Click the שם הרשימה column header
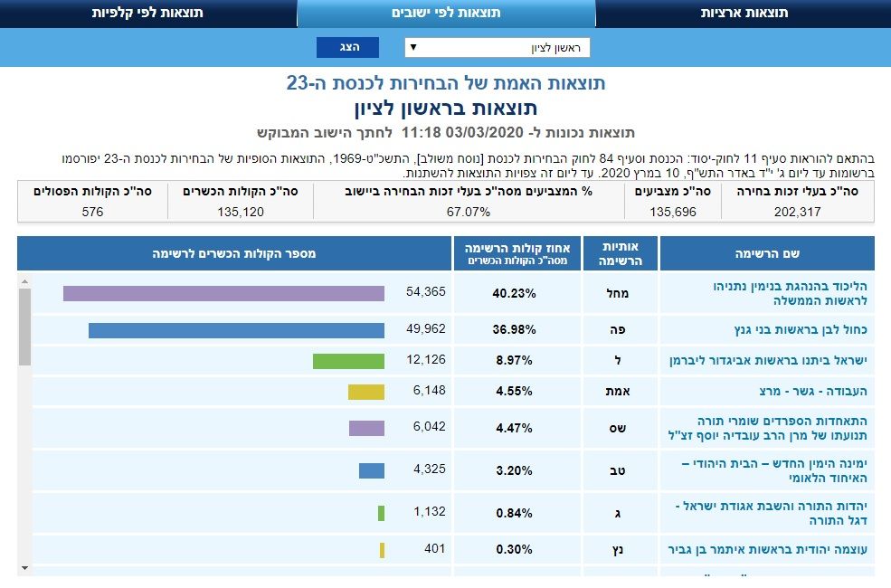891x588 pixels. point(767,254)
